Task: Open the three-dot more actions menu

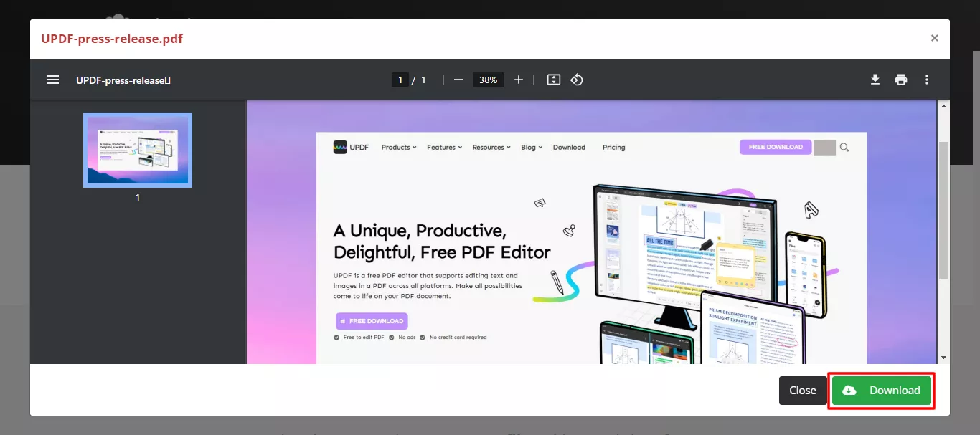Action: 927,80
